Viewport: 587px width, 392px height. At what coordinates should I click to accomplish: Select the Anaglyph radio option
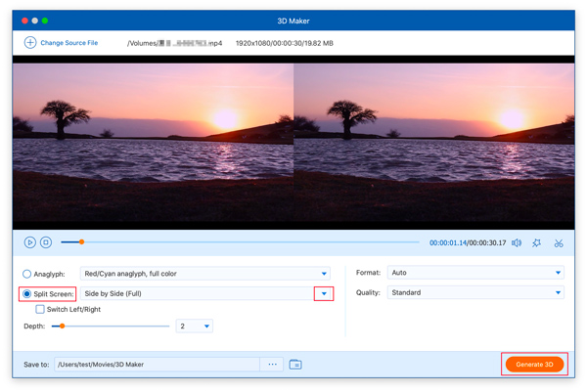[x=27, y=274]
